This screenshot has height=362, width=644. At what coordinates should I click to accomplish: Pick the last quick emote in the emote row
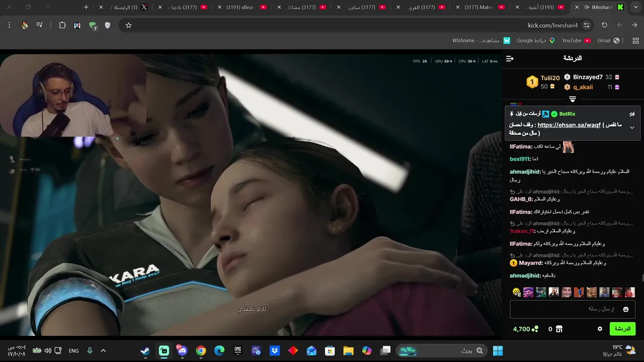pyautogui.click(x=629, y=292)
